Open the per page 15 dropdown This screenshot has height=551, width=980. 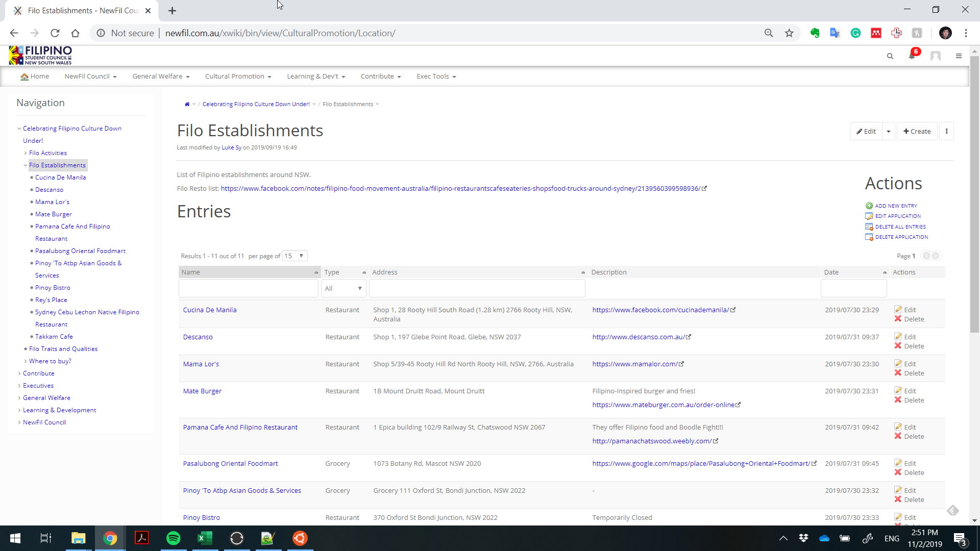(295, 256)
